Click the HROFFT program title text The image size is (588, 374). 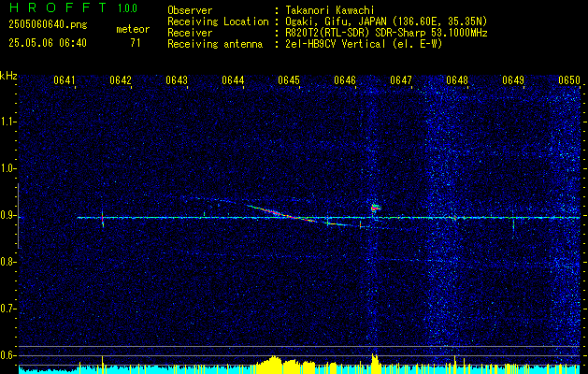58,7
